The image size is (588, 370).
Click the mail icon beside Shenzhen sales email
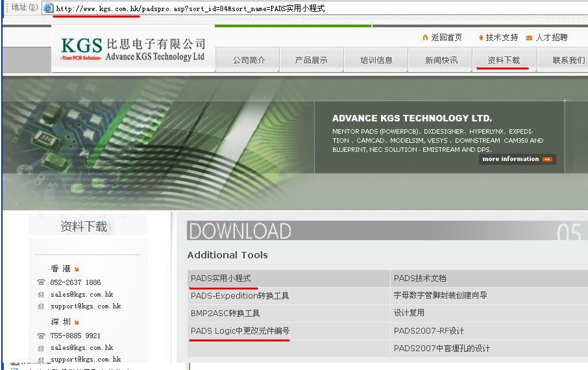pos(41,348)
